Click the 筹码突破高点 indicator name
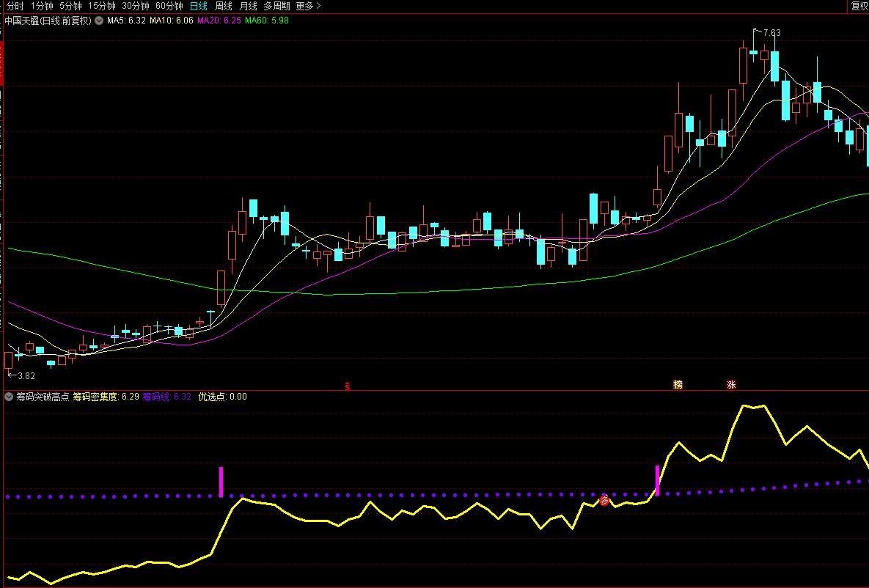Screen dimensions: 869x588 (43, 397)
